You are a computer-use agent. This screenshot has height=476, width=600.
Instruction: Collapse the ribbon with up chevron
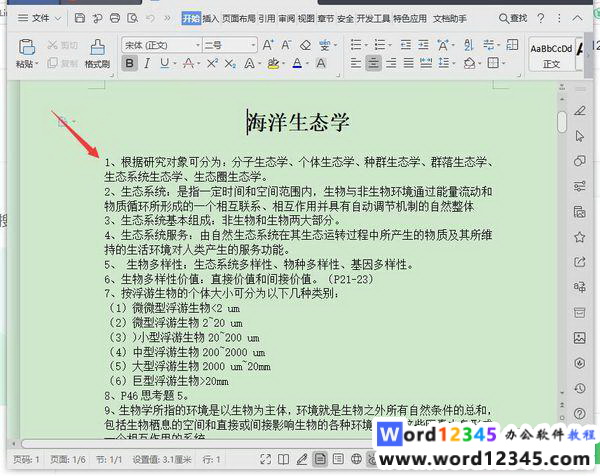577,18
